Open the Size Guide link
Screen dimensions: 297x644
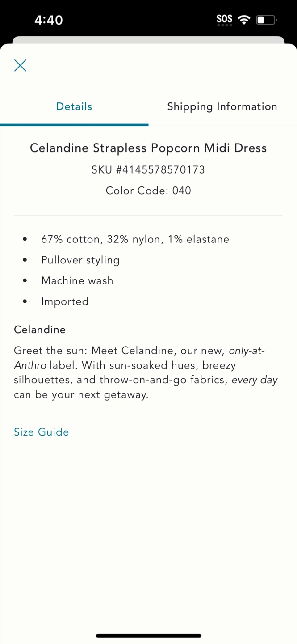(42, 432)
